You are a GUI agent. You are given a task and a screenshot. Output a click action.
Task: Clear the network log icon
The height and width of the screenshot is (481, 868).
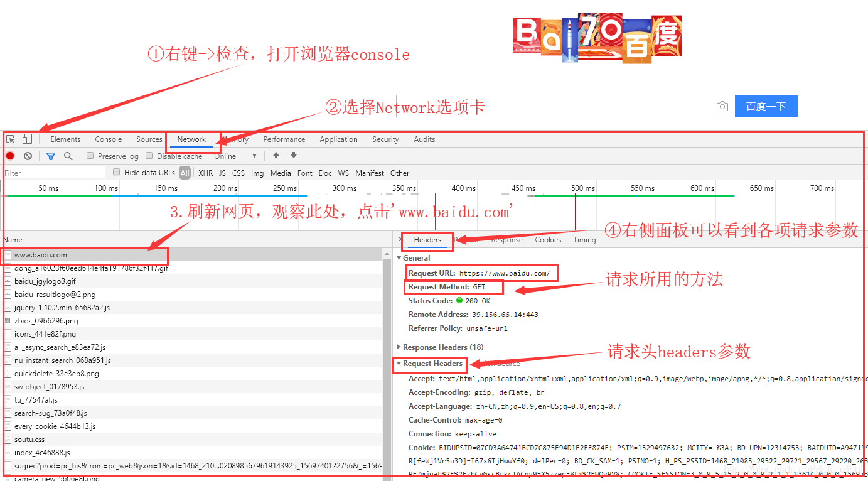pyautogui.click(x=28, y=156)
